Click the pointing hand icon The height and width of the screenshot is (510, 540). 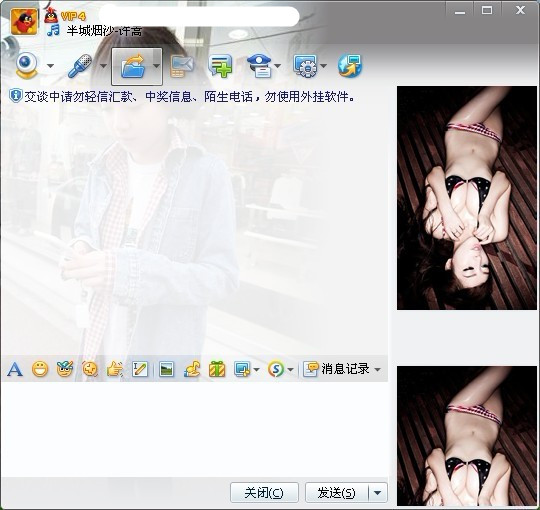[x=115, y=369]
